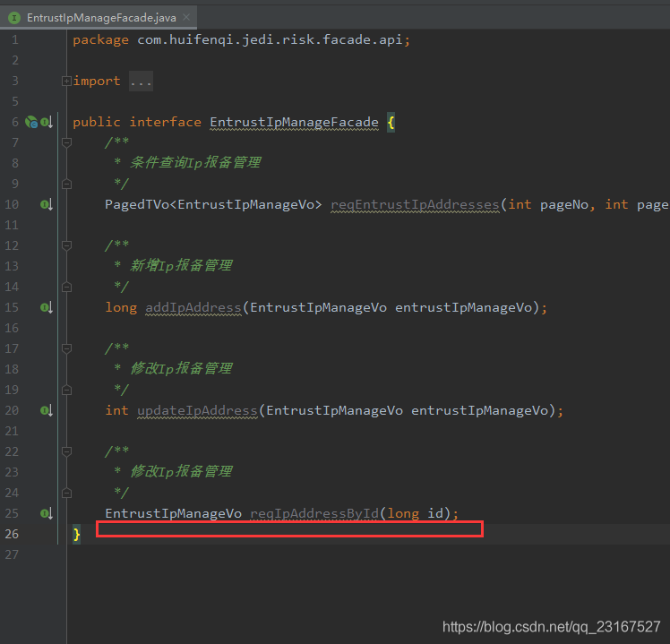The width and height of the screenshot is (670, 644).
Task: Collapse the Javadoc comment starting on line 17
Action: point(66,348)
